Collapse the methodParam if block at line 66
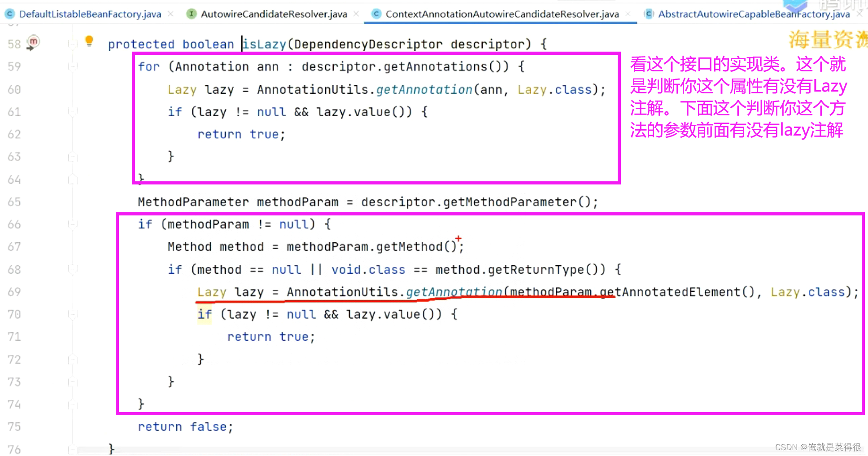 click(x=72, y=224)
